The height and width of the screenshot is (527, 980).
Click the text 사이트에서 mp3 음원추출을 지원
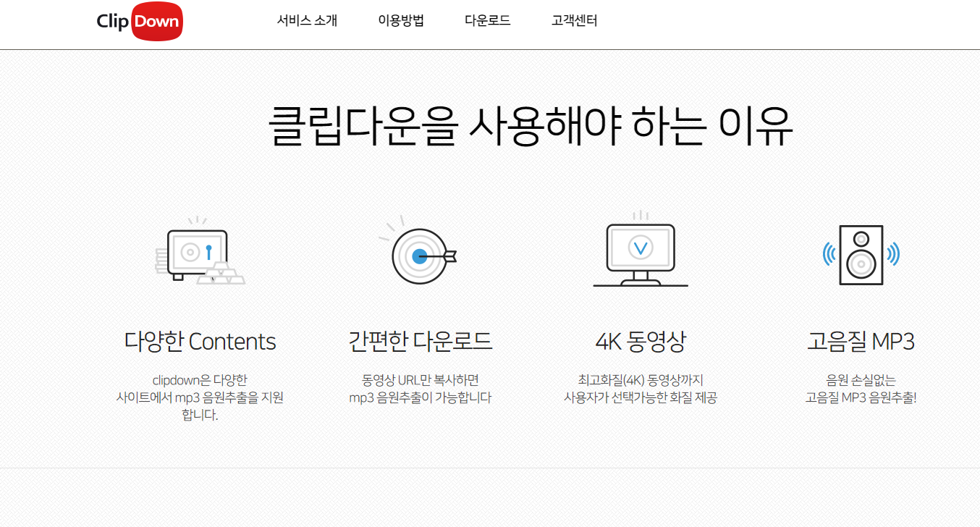(200, 397)
